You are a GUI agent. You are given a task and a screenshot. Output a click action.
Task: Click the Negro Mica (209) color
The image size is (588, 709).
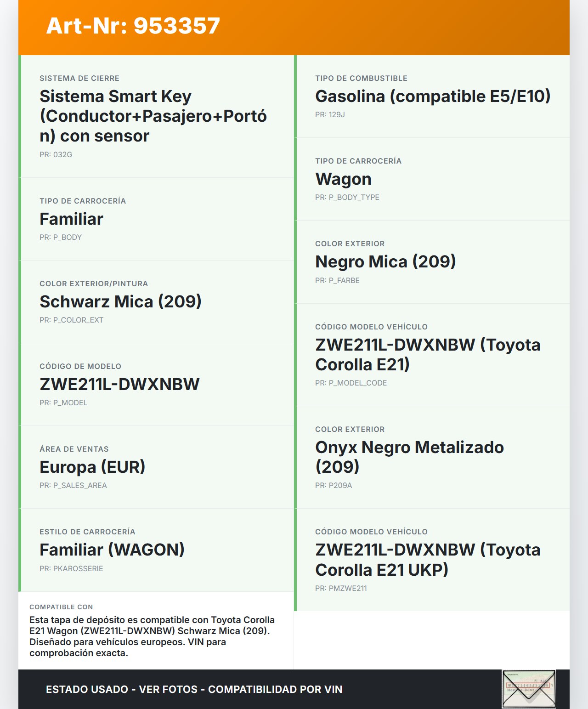(385, 262)
